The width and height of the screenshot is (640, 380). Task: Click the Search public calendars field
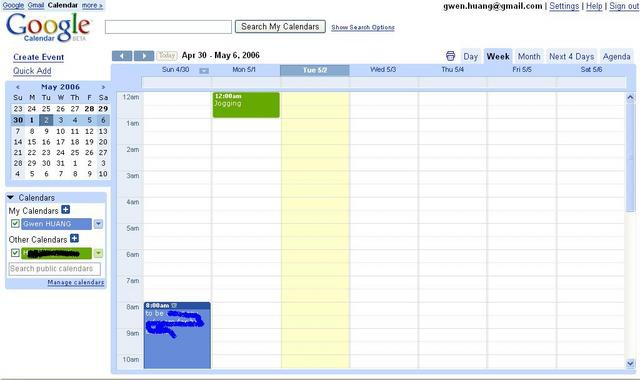click(x=54, y=269)
